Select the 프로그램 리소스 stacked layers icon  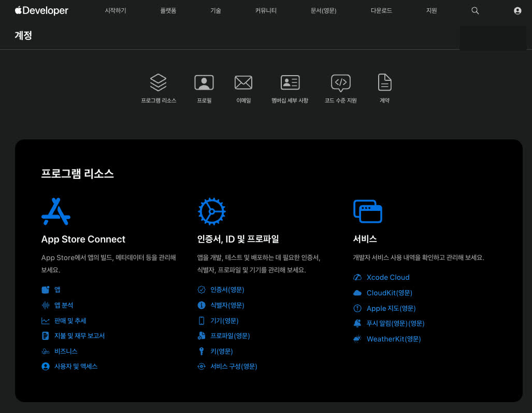(158, 82)
